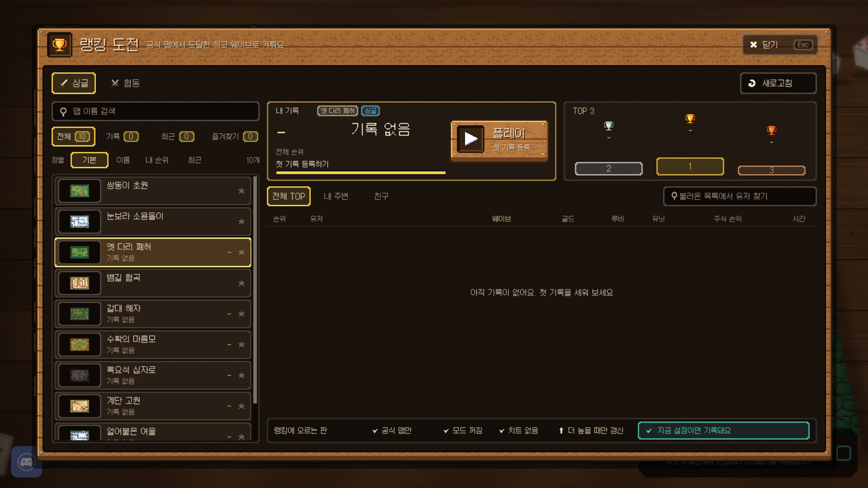Filter maps by 즐겨찾기 0
The height and width of the screenshot is (488, 868).
click(x=235, y=136)
